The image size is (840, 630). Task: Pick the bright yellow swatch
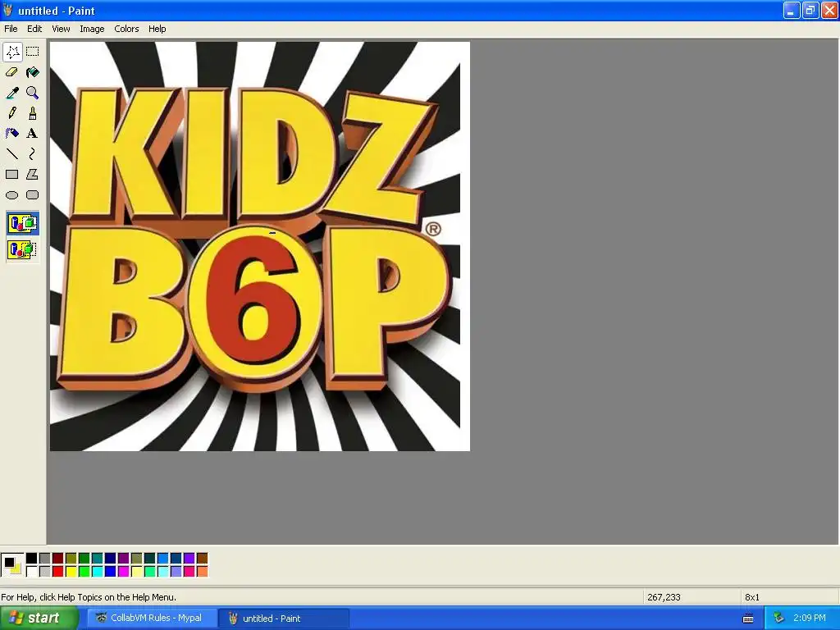point(71,572)
